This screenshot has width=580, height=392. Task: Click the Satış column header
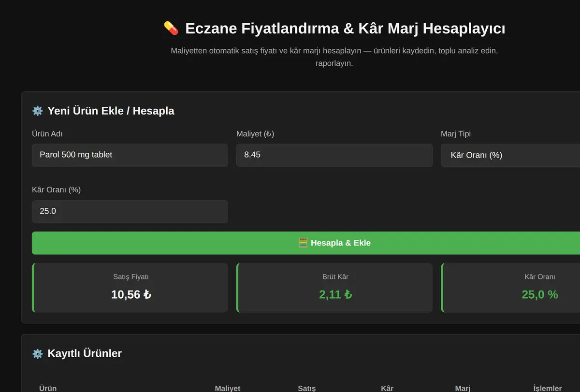(306, 388)
